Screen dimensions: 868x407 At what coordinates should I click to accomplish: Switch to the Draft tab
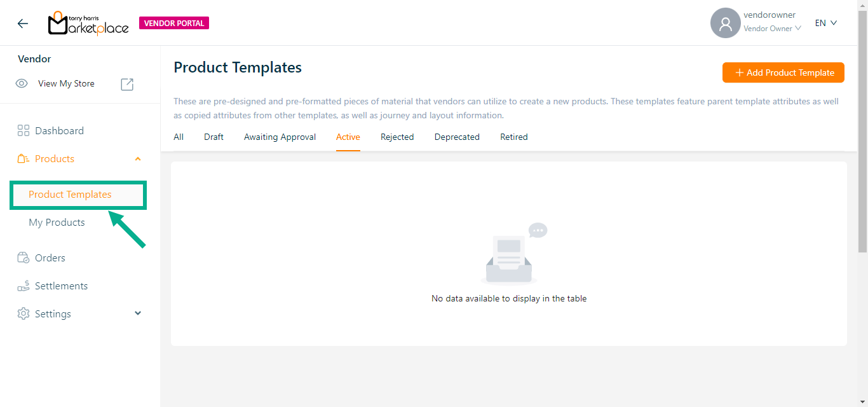(x=214, y=137)
